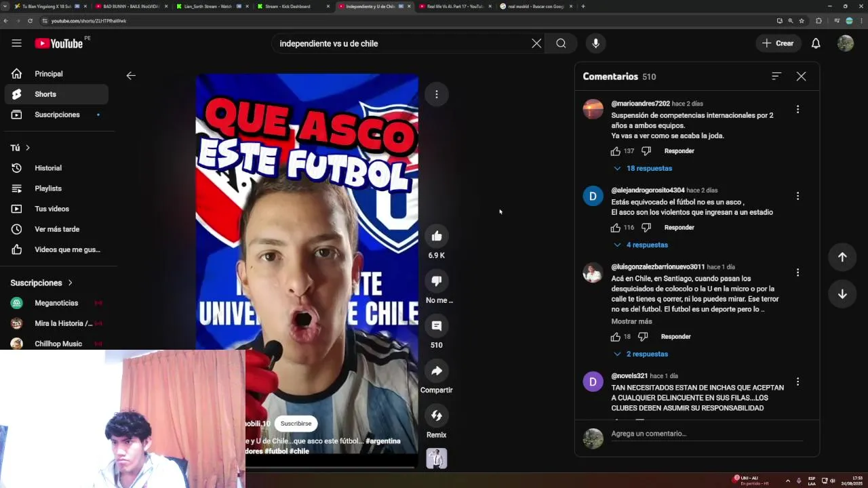Open options for @marioandres7202 comment
The height and width of the screenshot is (488, 868).
pyautogui.click(x=797, y=109)
